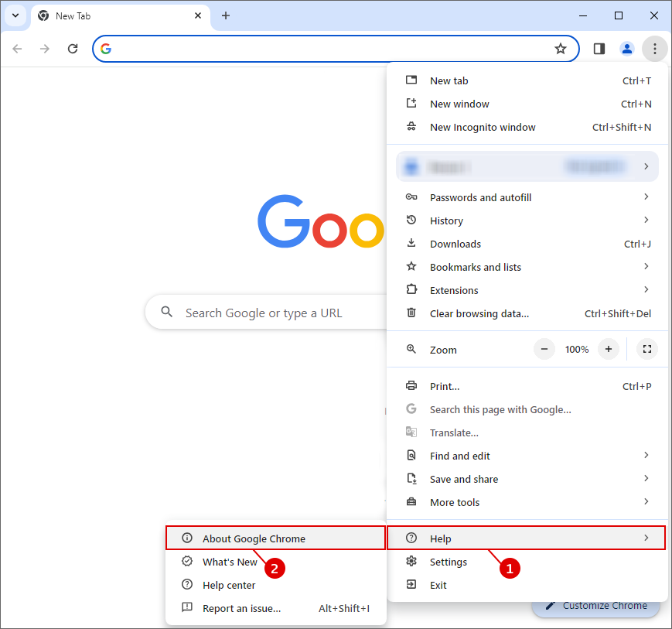Open Settings from the menu
The width and height of the screenshot is (672, 629).
coord(528,562)
